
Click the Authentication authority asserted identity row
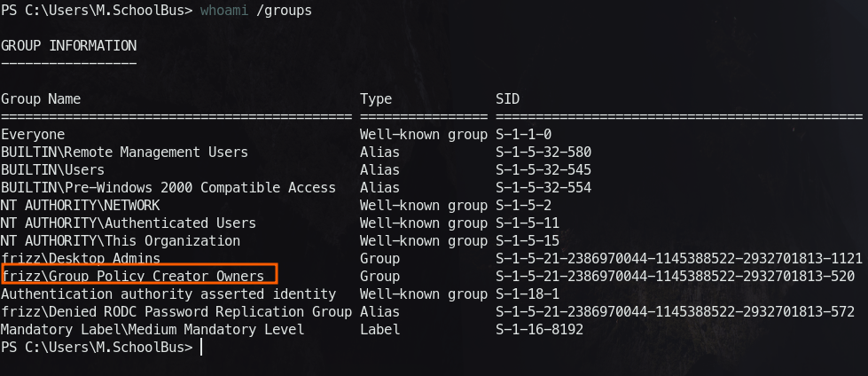coord(168,294)
